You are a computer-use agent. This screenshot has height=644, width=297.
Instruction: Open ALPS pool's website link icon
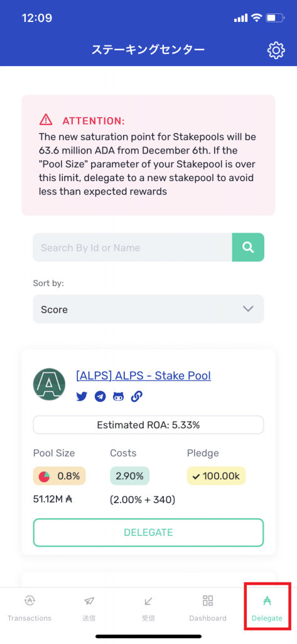pyautogui.click(x=137, y=397)
